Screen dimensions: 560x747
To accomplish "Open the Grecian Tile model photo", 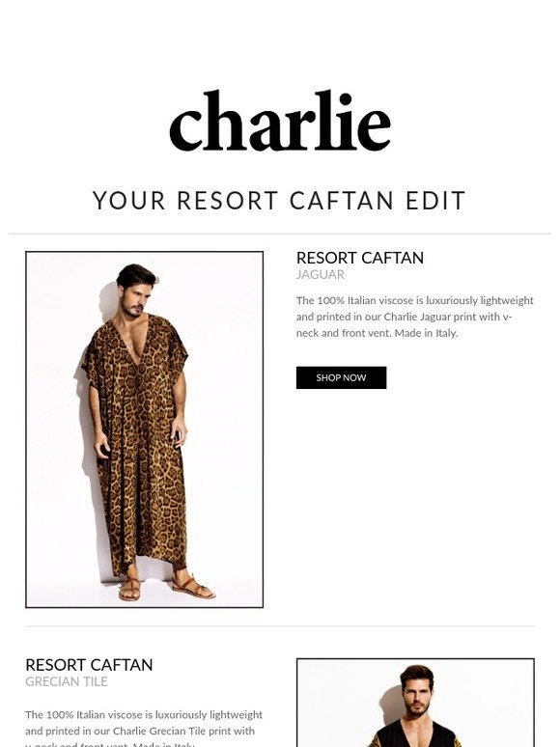I will [415, 703].
